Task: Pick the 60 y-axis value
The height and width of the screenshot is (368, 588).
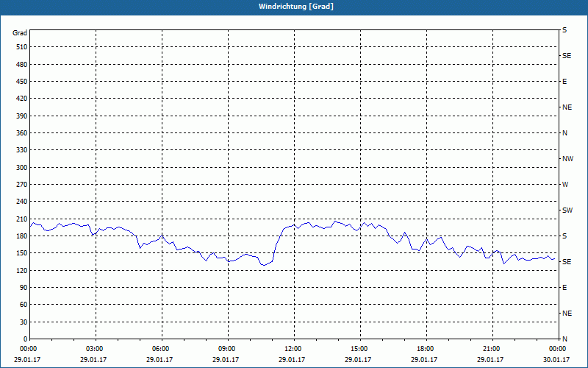Action: pos(24,305)
